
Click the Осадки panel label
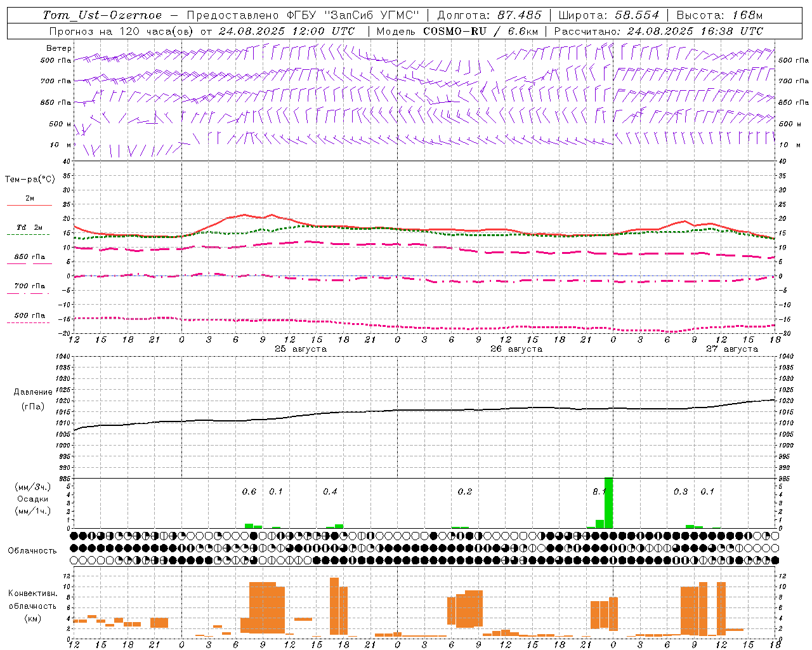pyautogui.click(x=32, y=499)
